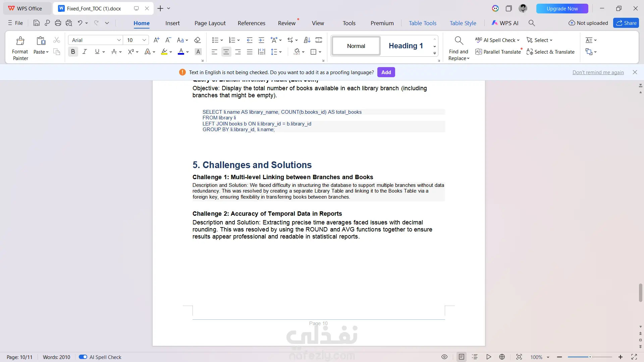Click the Sort icon
Viewport: 644px width, 362px height.
[307, 40]
